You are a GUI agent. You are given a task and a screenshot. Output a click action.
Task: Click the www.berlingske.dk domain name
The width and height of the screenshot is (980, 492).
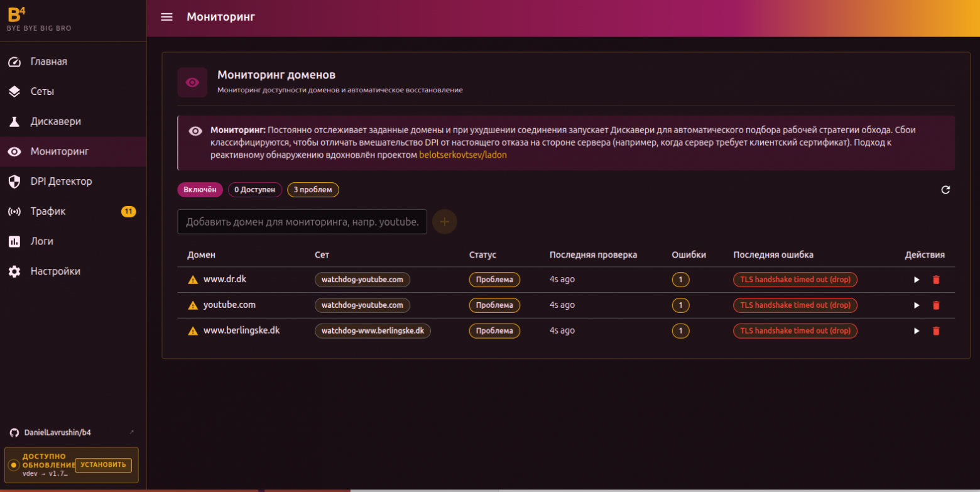pos(241,330)
